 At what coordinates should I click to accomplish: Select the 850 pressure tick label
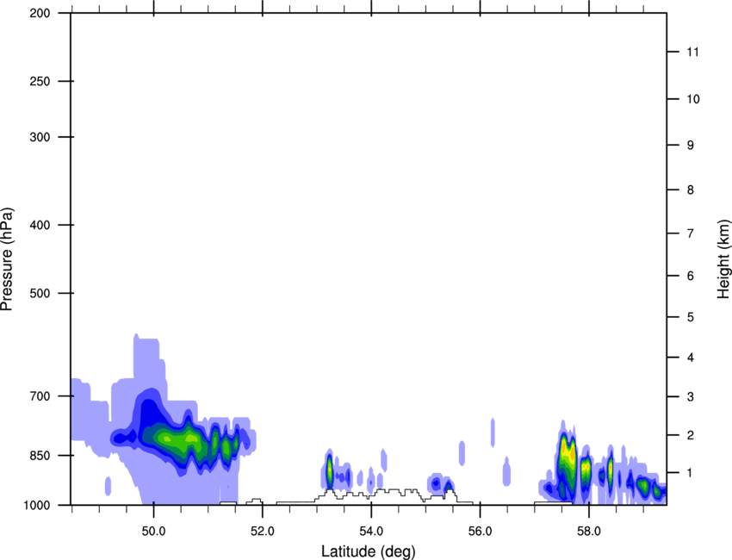40,456
